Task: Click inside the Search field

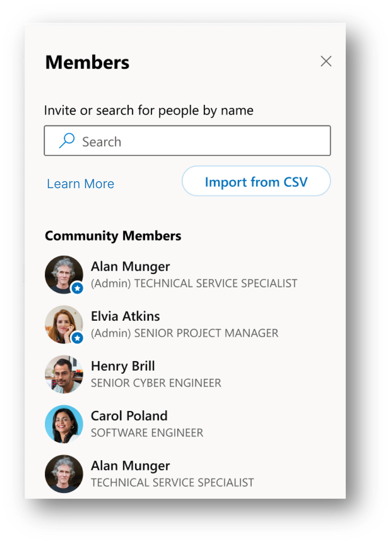Action: [186, 141]
